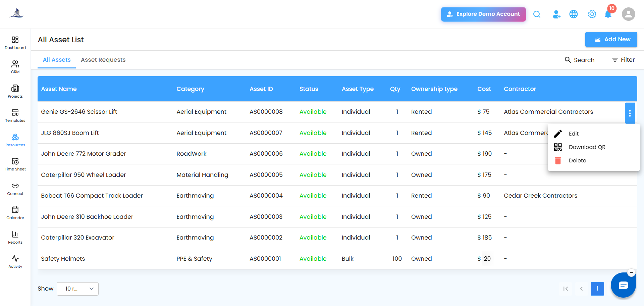Select Download QR from context menu
Image resolution: width=644 pixels, height=306 pixels.
pos(587,147)
